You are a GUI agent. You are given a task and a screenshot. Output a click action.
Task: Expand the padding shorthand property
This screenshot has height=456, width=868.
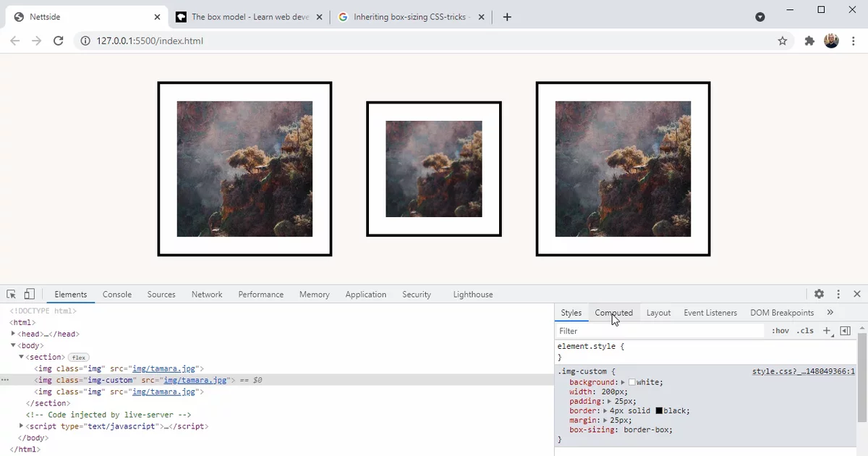click(x=609, y=401)
